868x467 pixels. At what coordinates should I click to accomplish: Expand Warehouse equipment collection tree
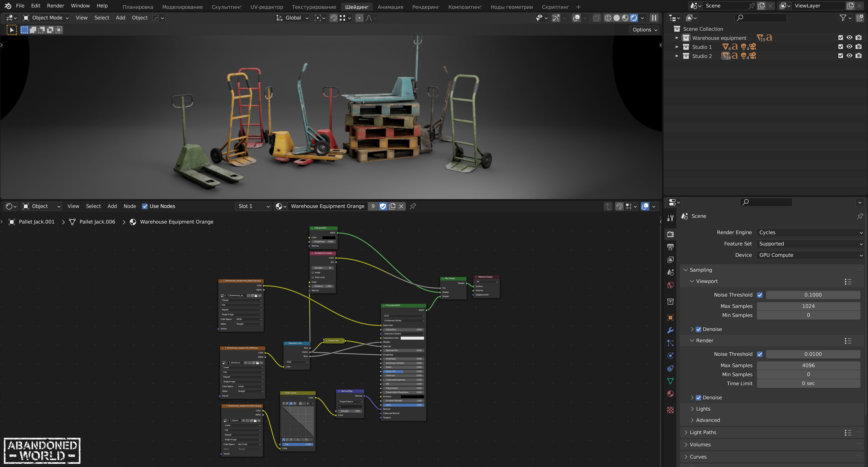click(x=677, y=38)
